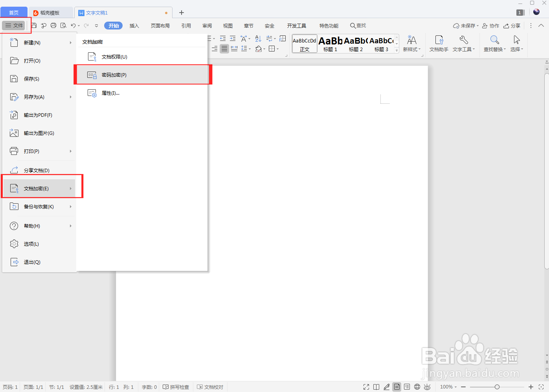Open 查找替换 tool
This screenshot has width=549, height=392.
tap(495, 43)
